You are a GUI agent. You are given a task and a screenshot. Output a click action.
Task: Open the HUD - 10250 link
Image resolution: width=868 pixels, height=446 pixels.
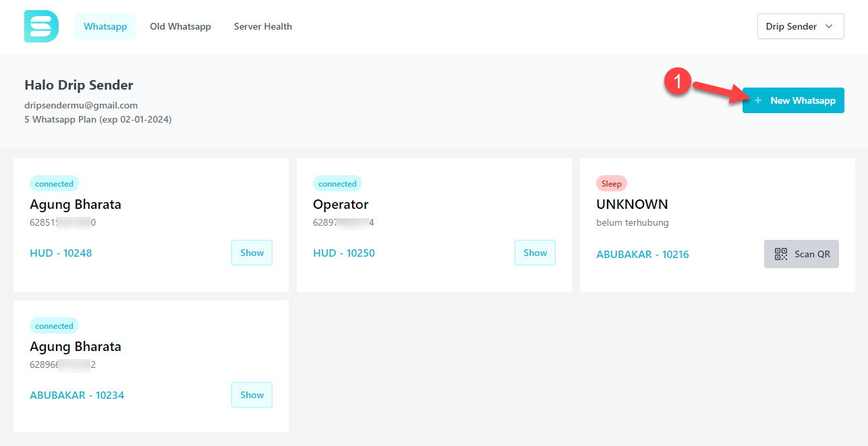[x=344, y=253]
